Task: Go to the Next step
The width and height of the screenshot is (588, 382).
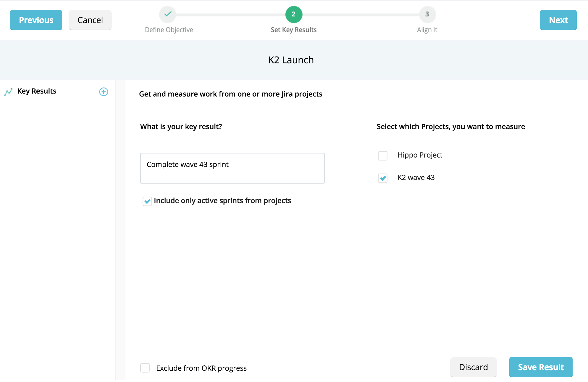Action: click(558, 20)
